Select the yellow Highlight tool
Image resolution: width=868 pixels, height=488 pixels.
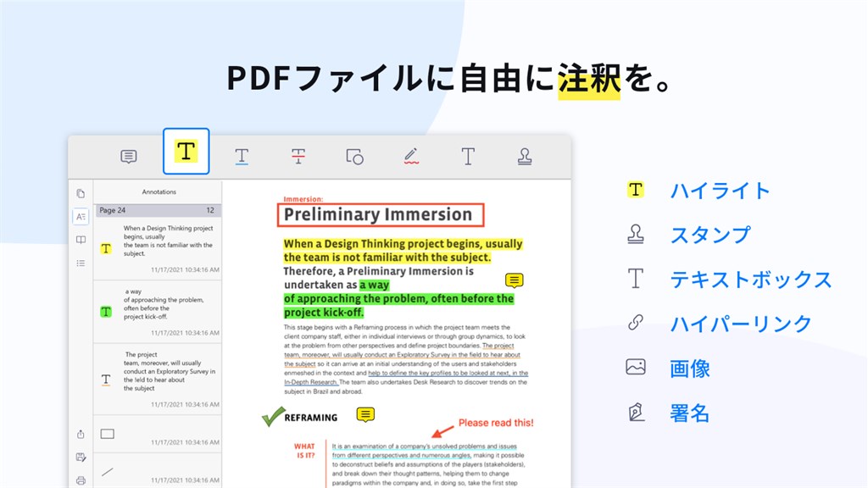tap(186, 151)
